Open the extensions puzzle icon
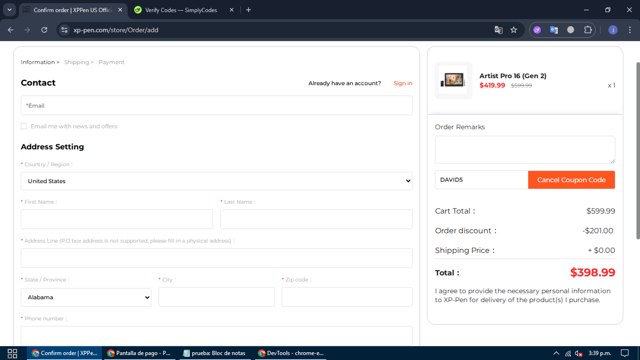The width and height of the screenshot is (640, 360). tap(588, 30)
